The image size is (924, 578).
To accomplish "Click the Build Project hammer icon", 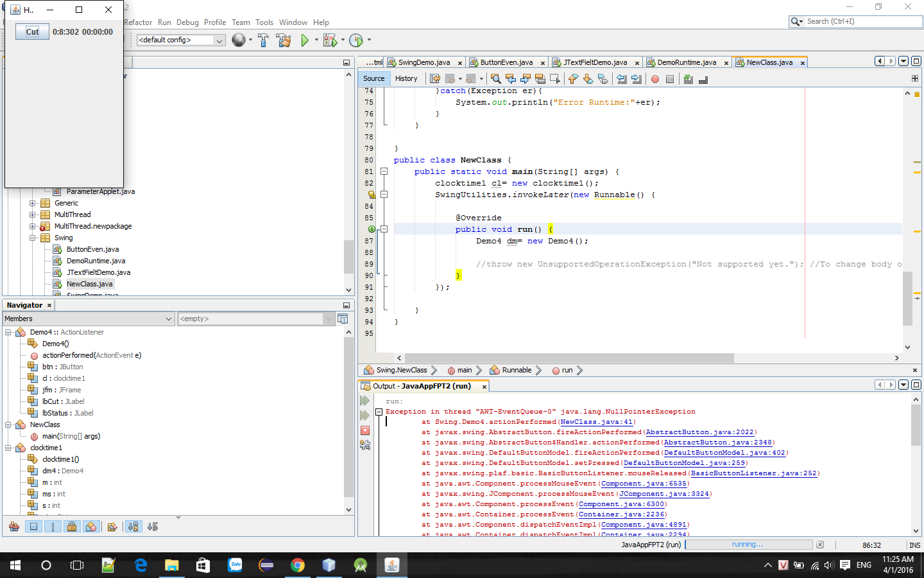I will 263,40.
